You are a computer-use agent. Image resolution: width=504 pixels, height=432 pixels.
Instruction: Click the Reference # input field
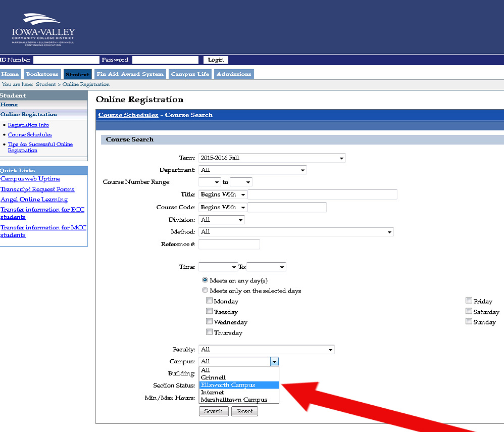point(229,245)
